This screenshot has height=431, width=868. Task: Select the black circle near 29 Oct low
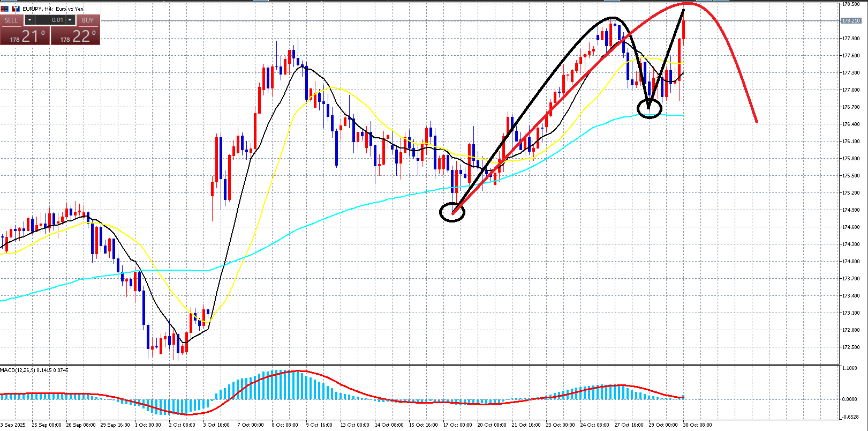(x=649, y=108)
